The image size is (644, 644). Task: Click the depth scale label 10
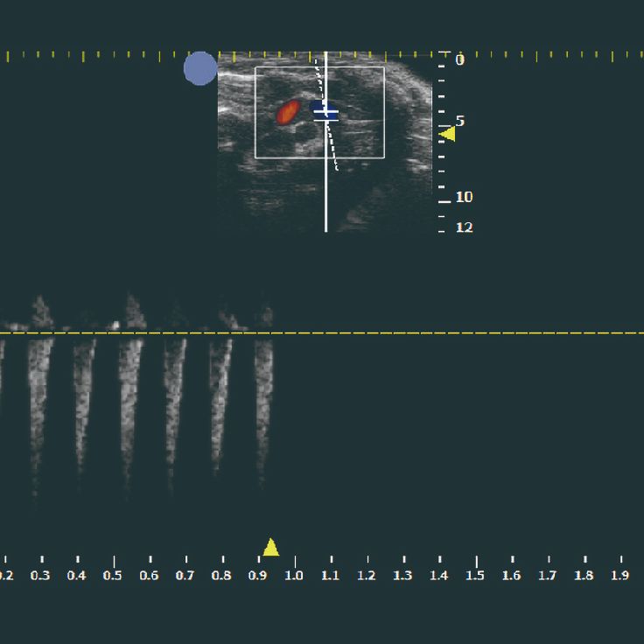pyautogui.click(x=464, y=198)
